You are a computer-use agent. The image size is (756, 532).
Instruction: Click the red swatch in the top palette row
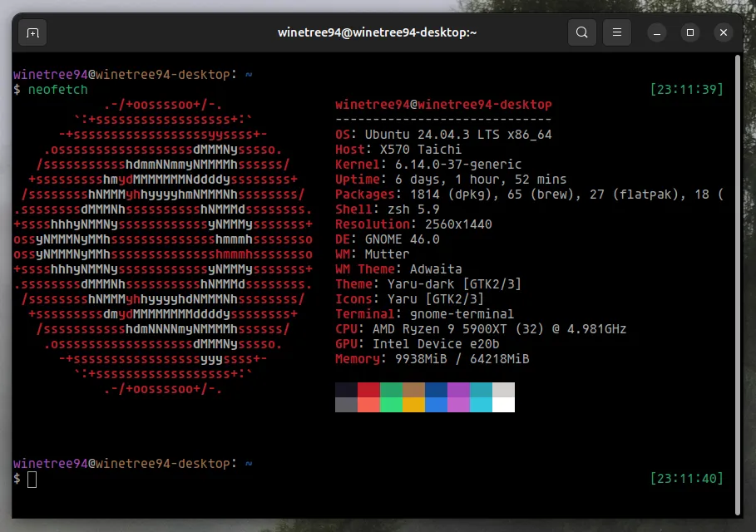point(368,390)
